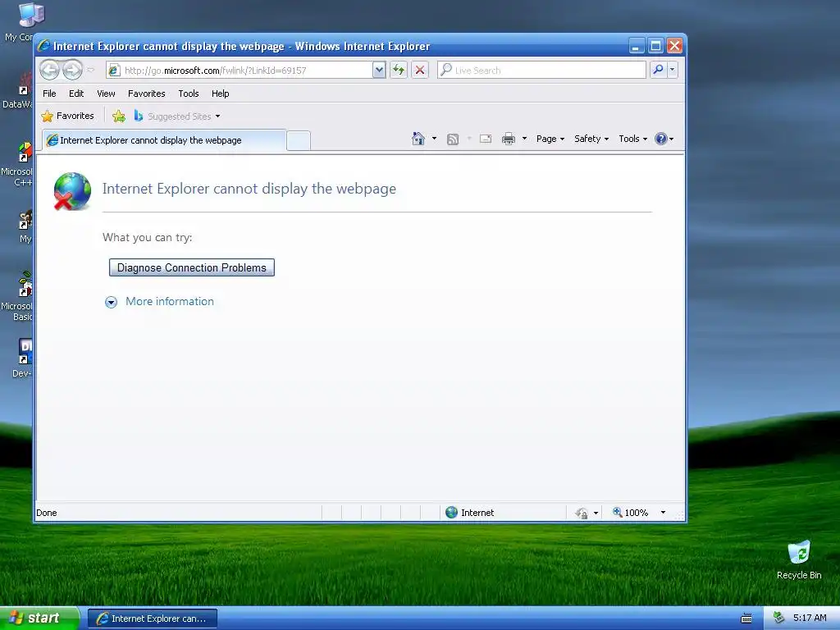Add page to Favorites bar star icon
The width and height of the screenshot is (840, 630).
coord(119,116)
